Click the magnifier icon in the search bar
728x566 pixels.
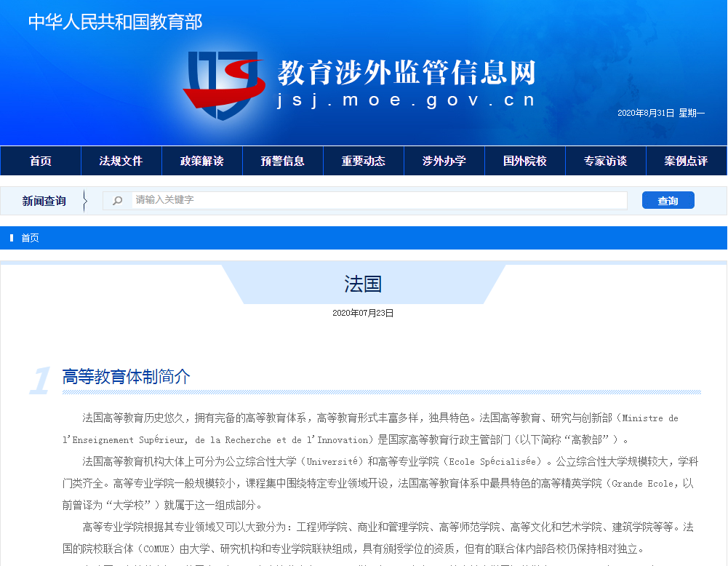[x=118, y=200]
